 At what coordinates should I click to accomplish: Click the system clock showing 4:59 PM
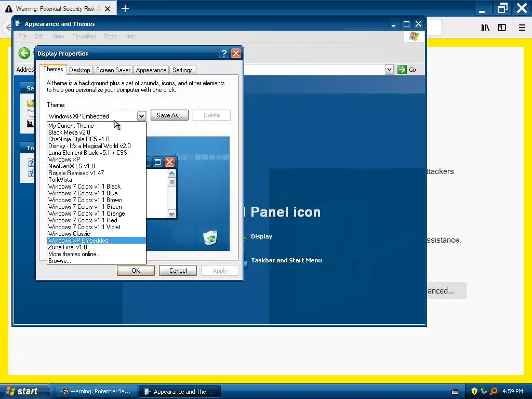512,391
